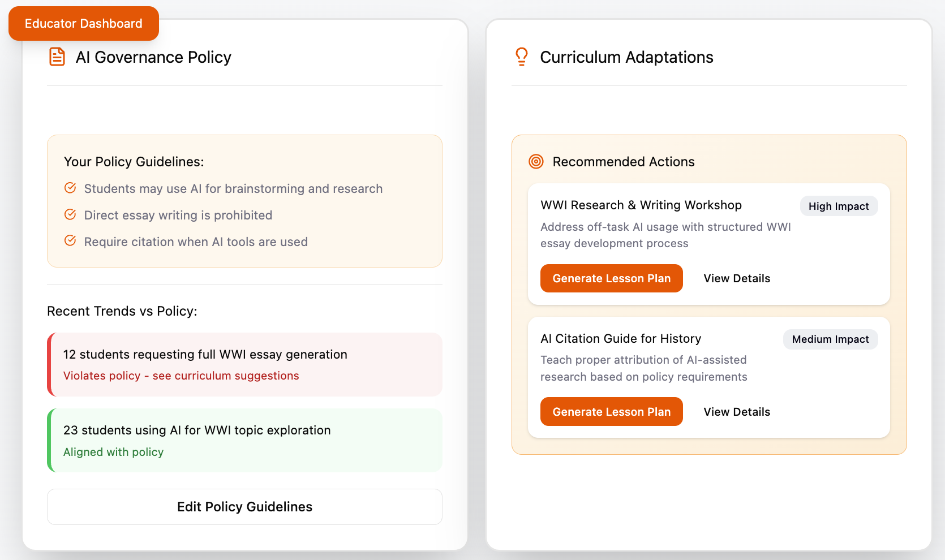Click check icon beside require citation guideline

[70, 241]
